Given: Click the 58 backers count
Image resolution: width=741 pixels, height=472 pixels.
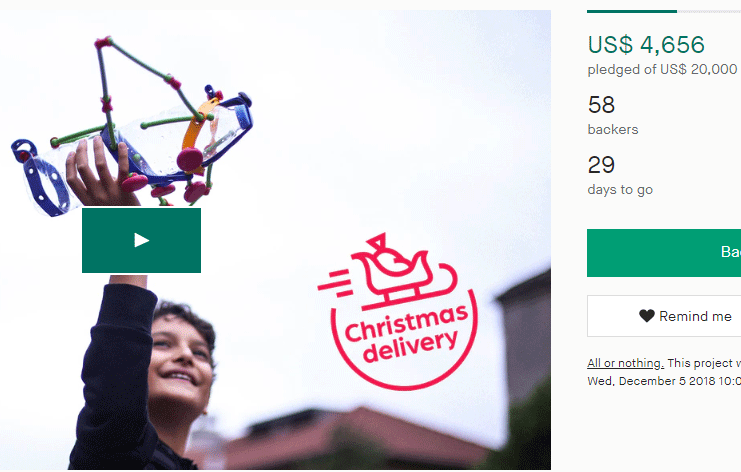Looking at the screenshot, I should click(601, 105).
